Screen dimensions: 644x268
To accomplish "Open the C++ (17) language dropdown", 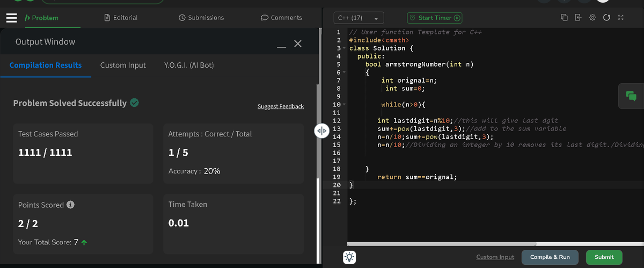I will click(359, 18).
